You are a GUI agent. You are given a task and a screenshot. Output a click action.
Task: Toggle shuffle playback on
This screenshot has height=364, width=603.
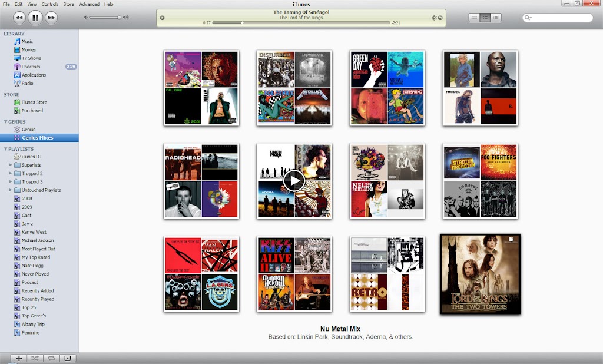[35, 358]
